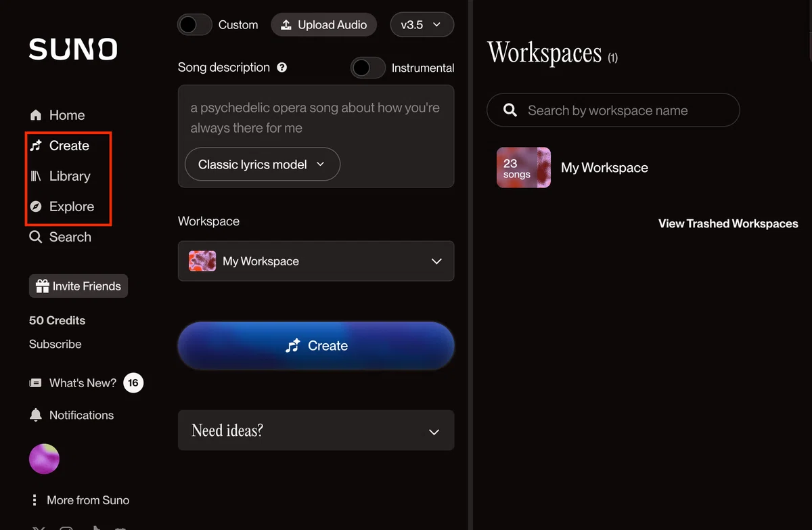The image size is (812, 530).
Task: Open More from Suno menu
Action: pyautogui.click(x=80, y=500)
